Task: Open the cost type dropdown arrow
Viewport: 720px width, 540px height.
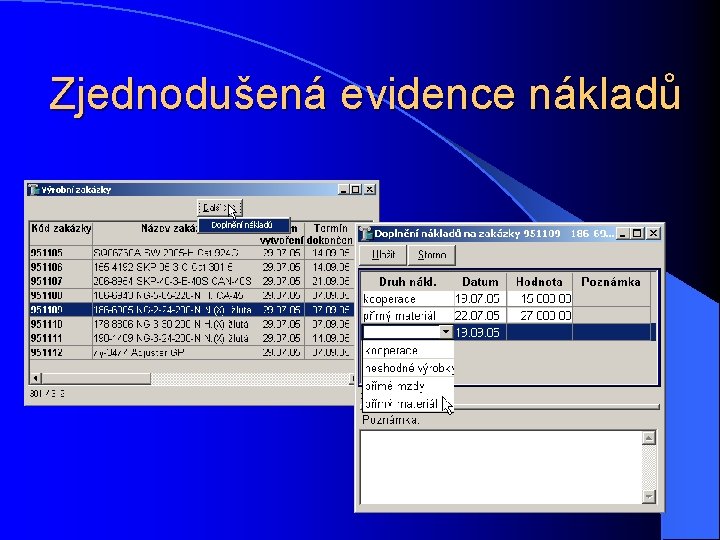Action: pyautogui.click(x=446, y=332)
